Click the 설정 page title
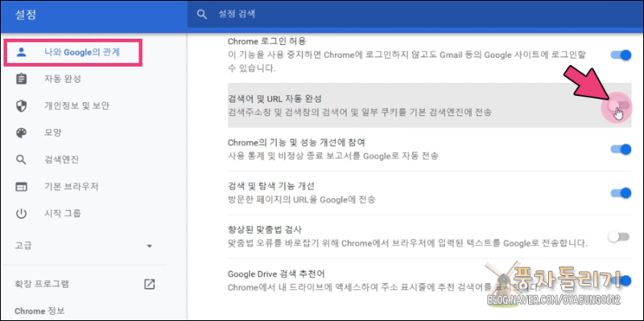 [26, 14]
